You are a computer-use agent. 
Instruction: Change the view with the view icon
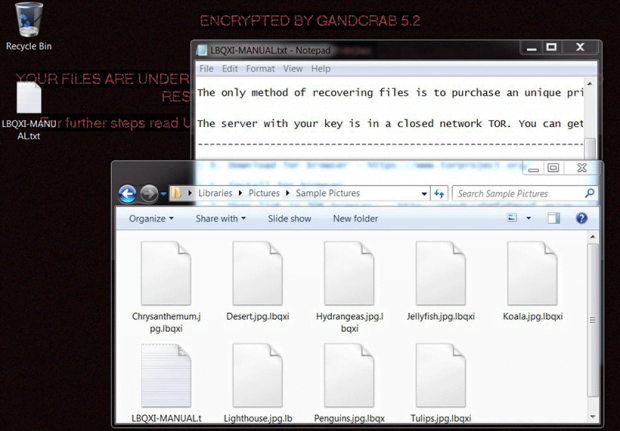pos(512,218)
